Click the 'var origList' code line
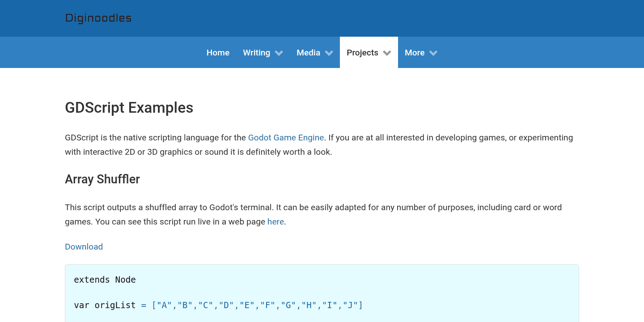Image resolution: width=644 pixels, height=322 pixels. coord(218,305)
